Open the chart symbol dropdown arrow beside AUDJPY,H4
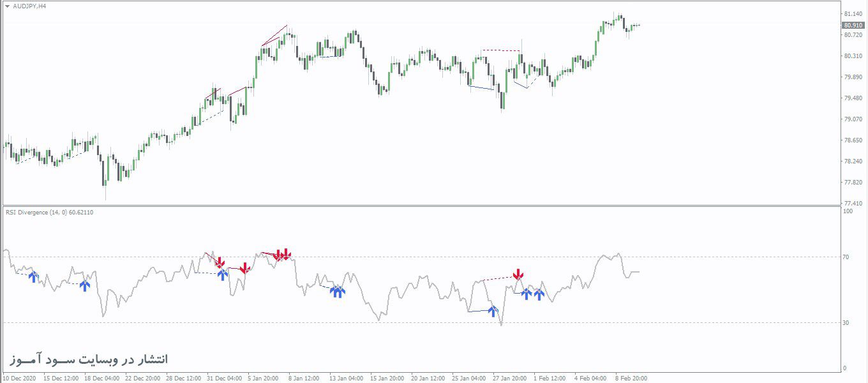868x383 pixels. pyautogui.click(x=8, y=6)
